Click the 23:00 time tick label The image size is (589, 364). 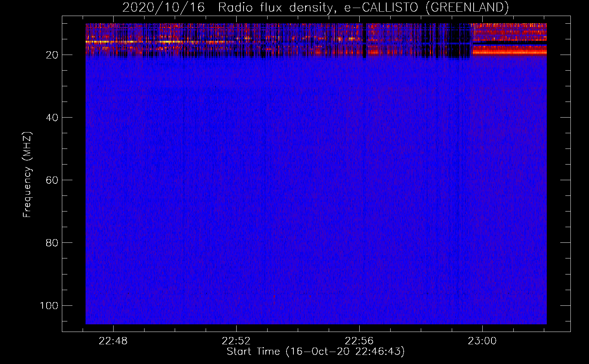(x=482, y=341)
